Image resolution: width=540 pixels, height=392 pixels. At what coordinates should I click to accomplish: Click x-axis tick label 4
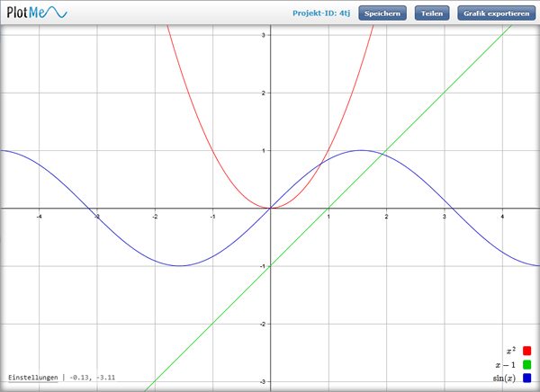(502, 217)
